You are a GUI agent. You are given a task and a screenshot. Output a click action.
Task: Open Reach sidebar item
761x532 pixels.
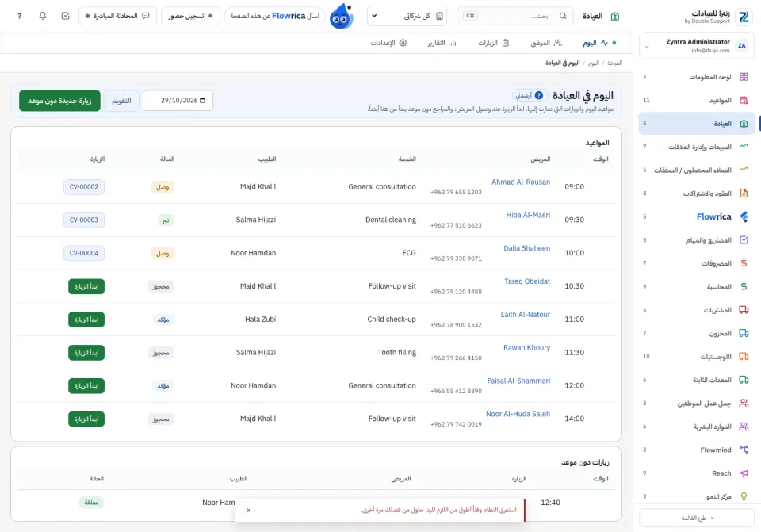click(697, 473)
